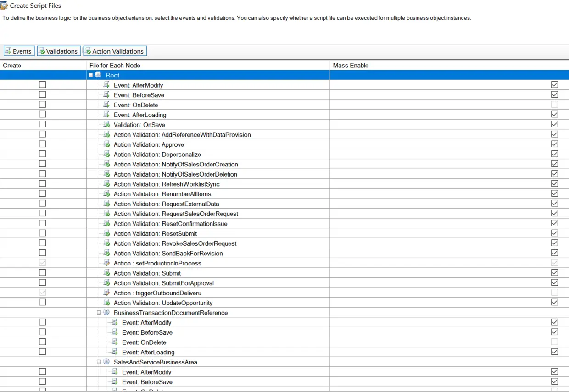Click the icon beside Action Validation: RefreshWorklistSync
Viewport: 569px width, 392px height.
point(106,184)
